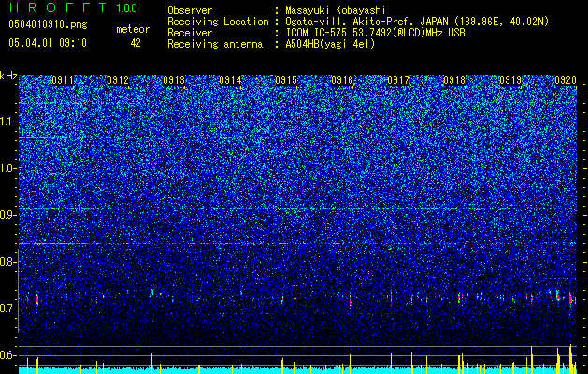Select file name 0504010910.png
The width and height of the screenshot is (588, 374).
tap(48, 24)
